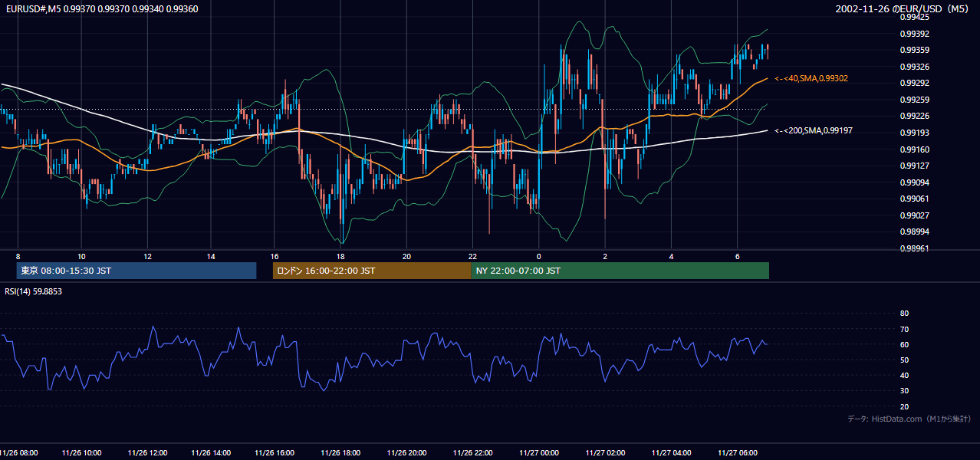Image resolution: width=980 pixels, height=460 pixels.
Task: Click hour tick 22 under the price chart
Action: click(x=473, y=256)
